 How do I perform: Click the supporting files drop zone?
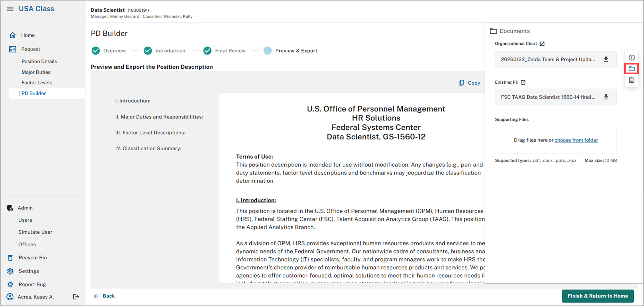click(556, 140)
